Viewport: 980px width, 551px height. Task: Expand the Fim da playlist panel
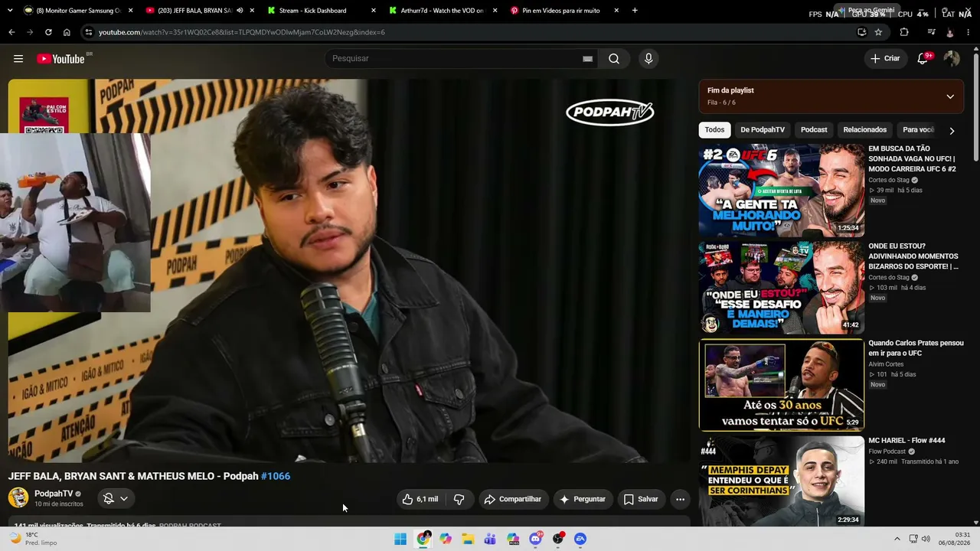pos(950,96)
